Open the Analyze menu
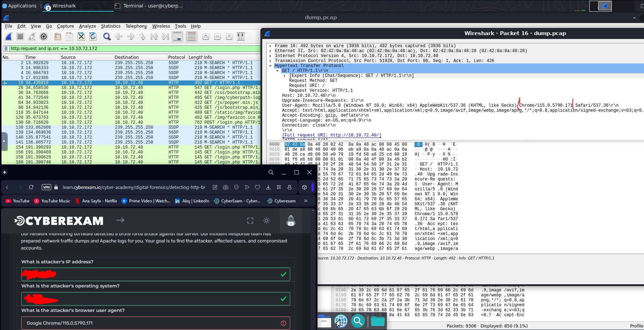Image resolution: width=644 pixels, height=330 pixels. coord(87,26)
